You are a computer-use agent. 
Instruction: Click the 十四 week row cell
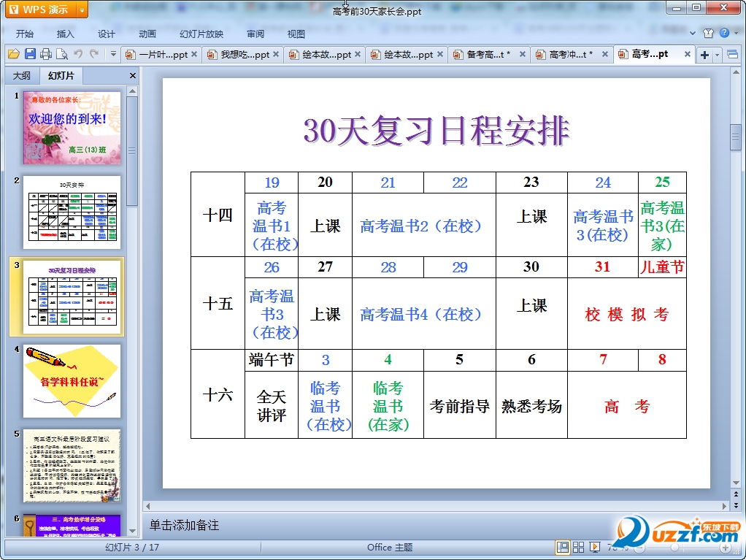pos(218,215)
